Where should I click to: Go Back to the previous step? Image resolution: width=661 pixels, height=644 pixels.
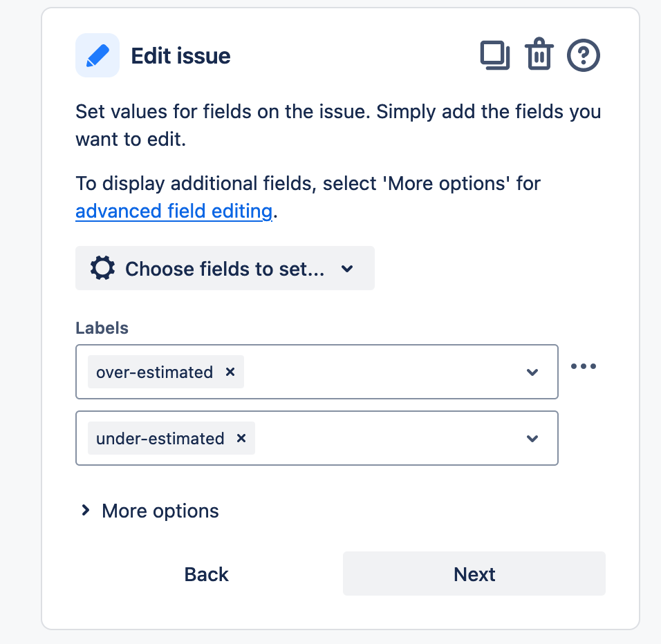[207, 574]
